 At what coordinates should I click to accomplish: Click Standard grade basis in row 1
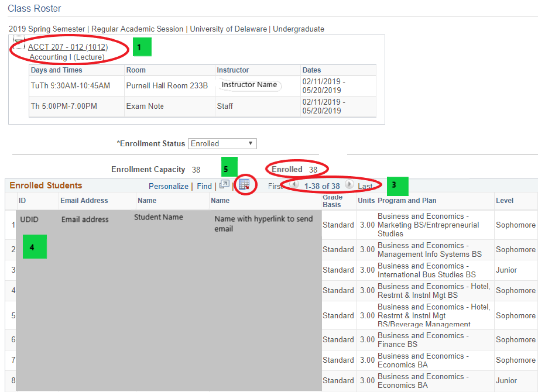coord(338,225)
